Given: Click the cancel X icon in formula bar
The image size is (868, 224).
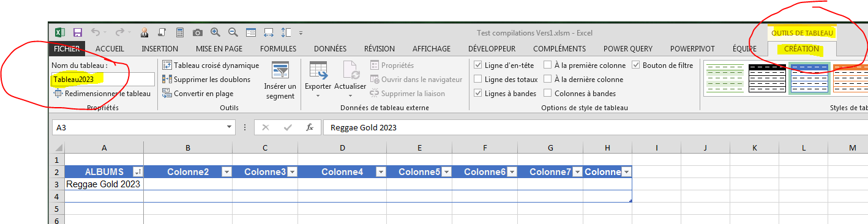Looking at the screenshot, I should point(266,127).
